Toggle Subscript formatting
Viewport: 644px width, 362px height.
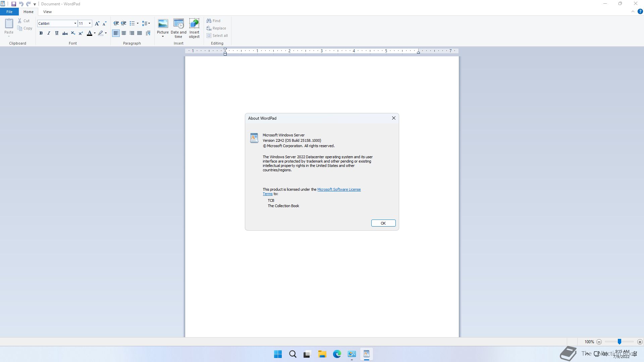(73, 33)
